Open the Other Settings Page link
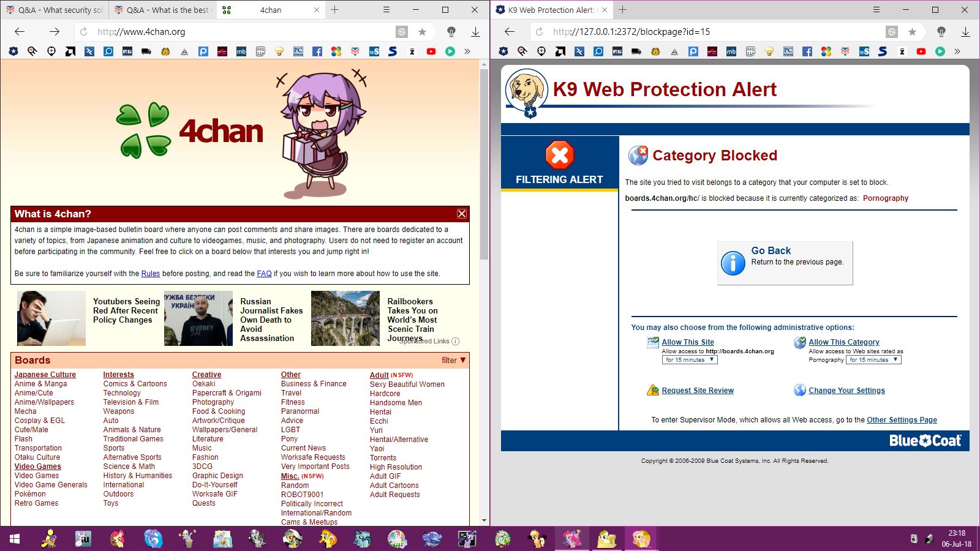Viewport: 980px width, 551px height. (902, 420)
